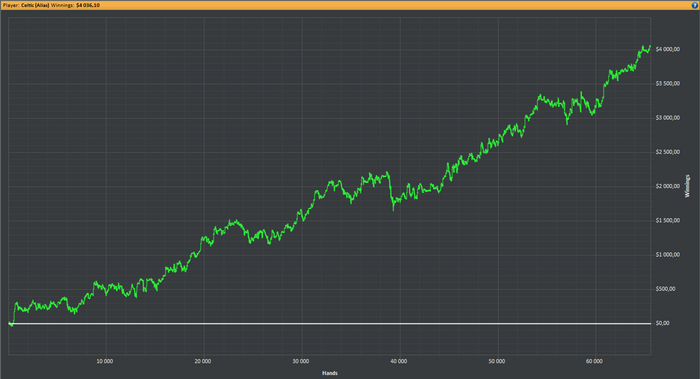
Task: Click the 60 000 hands axis label
Action: coord(594,361)
